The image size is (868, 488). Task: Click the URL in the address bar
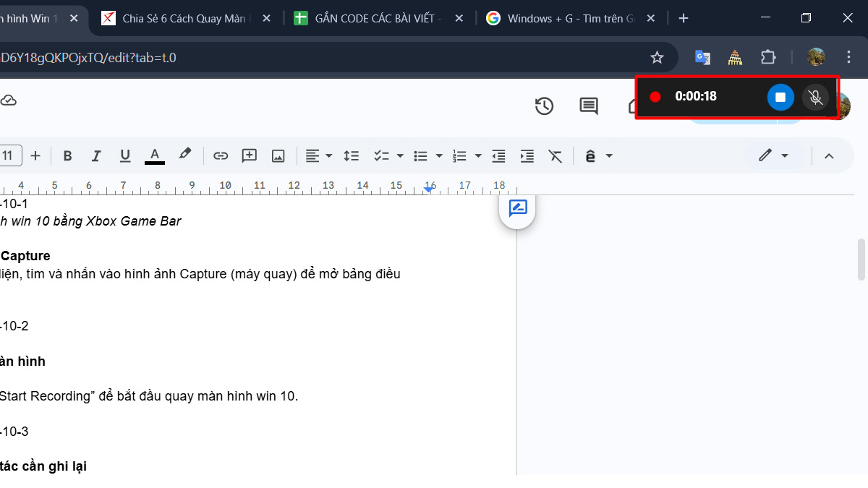coord(88,57)
